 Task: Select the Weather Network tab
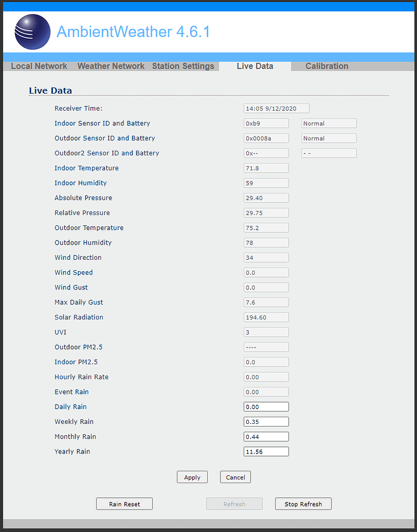tap(111, 66)
